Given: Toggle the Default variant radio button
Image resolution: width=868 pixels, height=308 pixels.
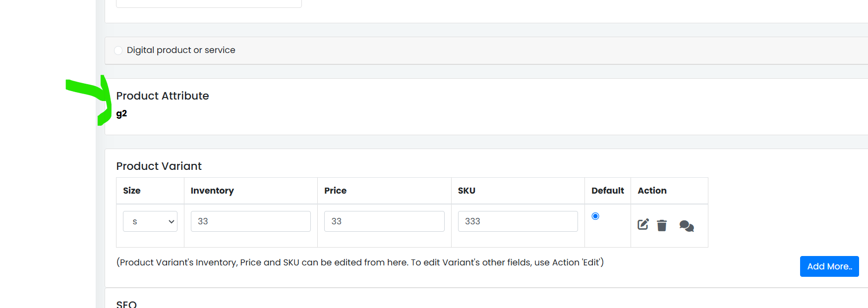Looking at the screenshot, I should (595, 216).
